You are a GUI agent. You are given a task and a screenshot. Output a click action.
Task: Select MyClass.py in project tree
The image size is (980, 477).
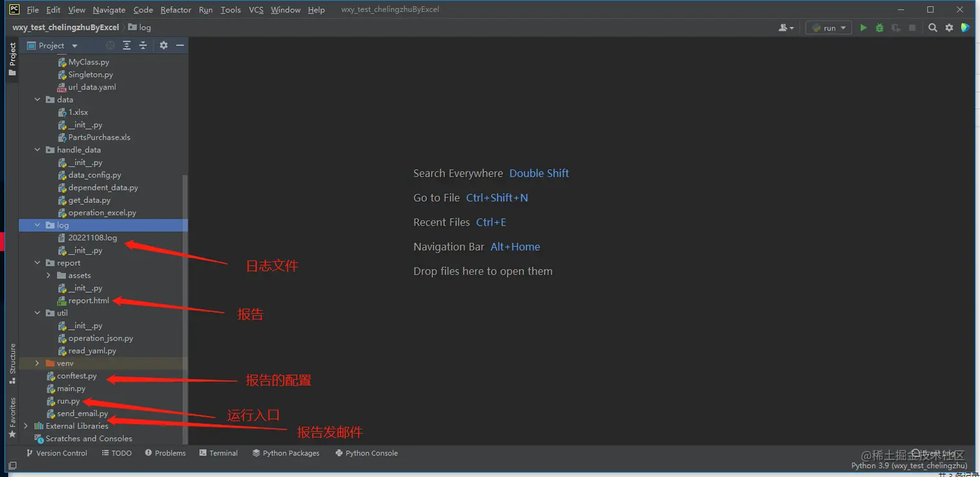[x=89, y=62]
